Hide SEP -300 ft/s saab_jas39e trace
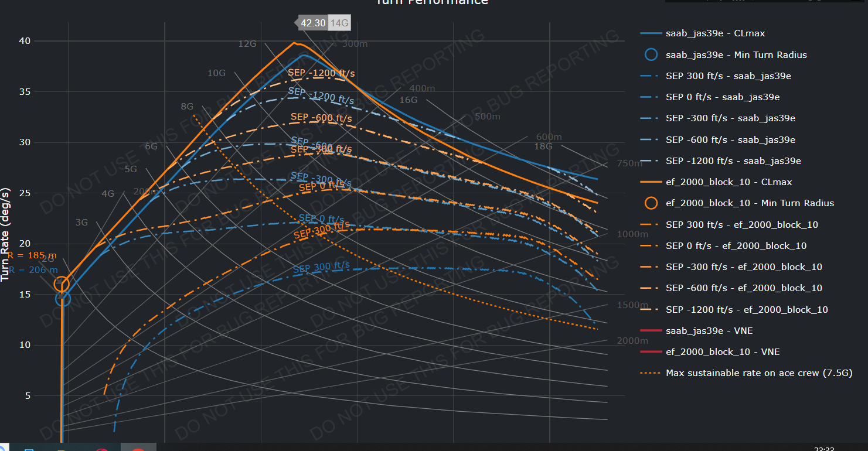This screenshot has height=451, width=868. tap(730, 118)
